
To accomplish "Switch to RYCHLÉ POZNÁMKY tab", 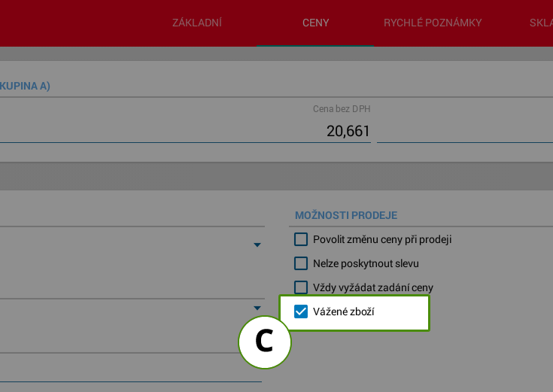I will coord(433,23).
